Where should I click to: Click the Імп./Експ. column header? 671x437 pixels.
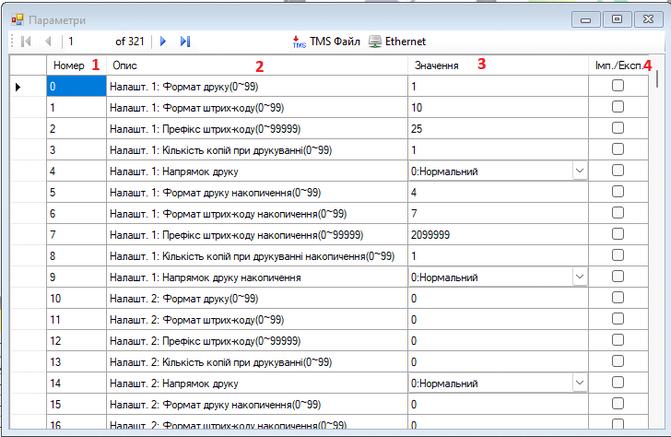[x=618, y=65]
